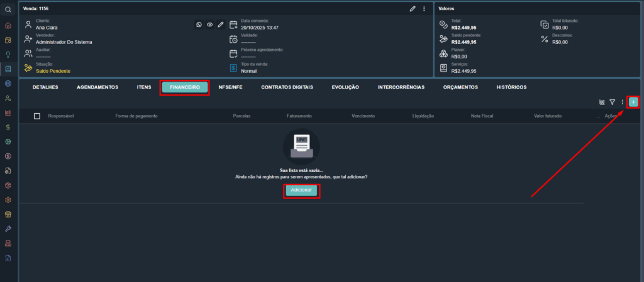Click the wrench icon in sidebar
This screenshot has height=282, width=644.
coord(8,229)
